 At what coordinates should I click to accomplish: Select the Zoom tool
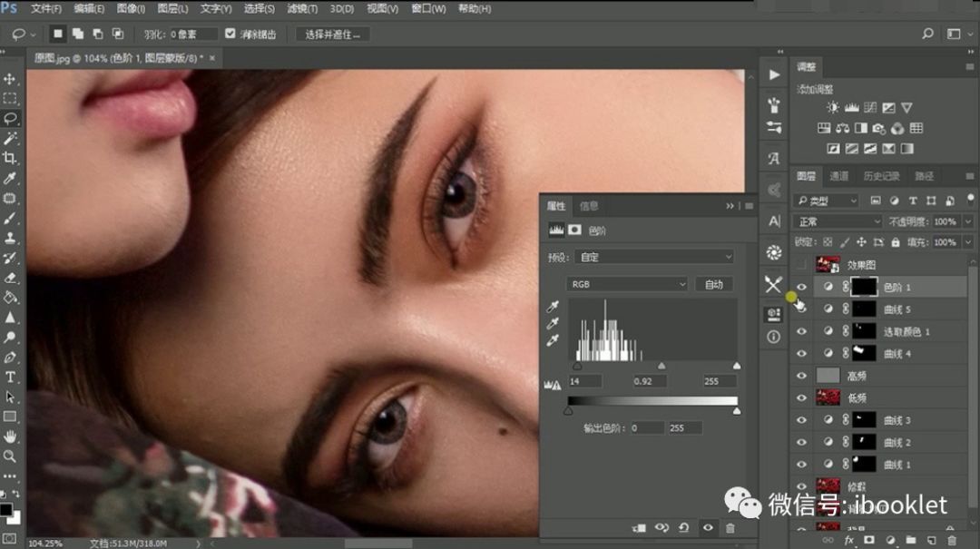11,456
